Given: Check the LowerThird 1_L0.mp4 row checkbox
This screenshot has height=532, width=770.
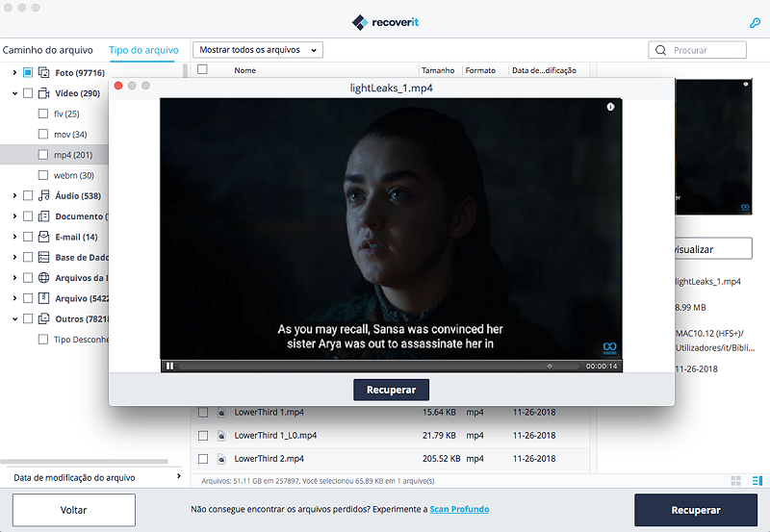Looking at the screenshot, I should [203, 436].
